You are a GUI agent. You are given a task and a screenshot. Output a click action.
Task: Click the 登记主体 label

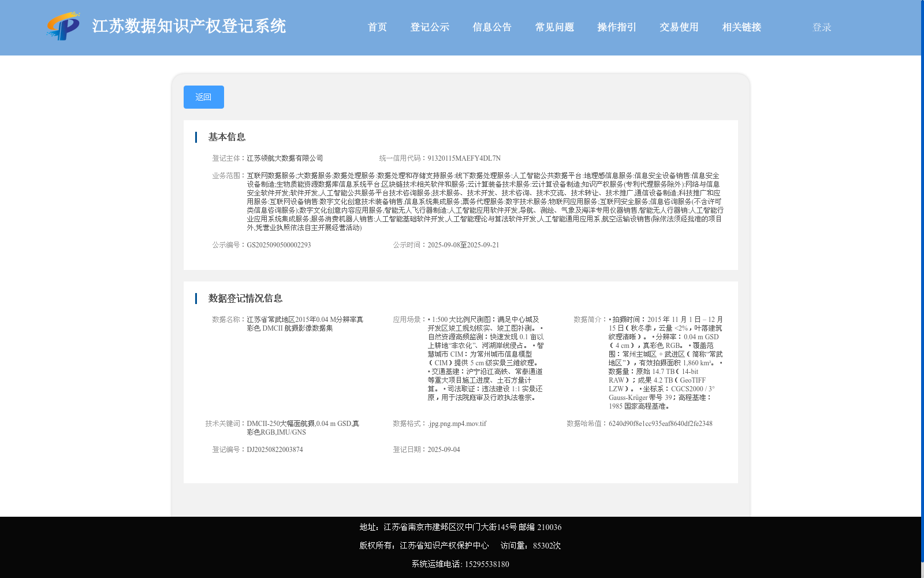point(229,158)
